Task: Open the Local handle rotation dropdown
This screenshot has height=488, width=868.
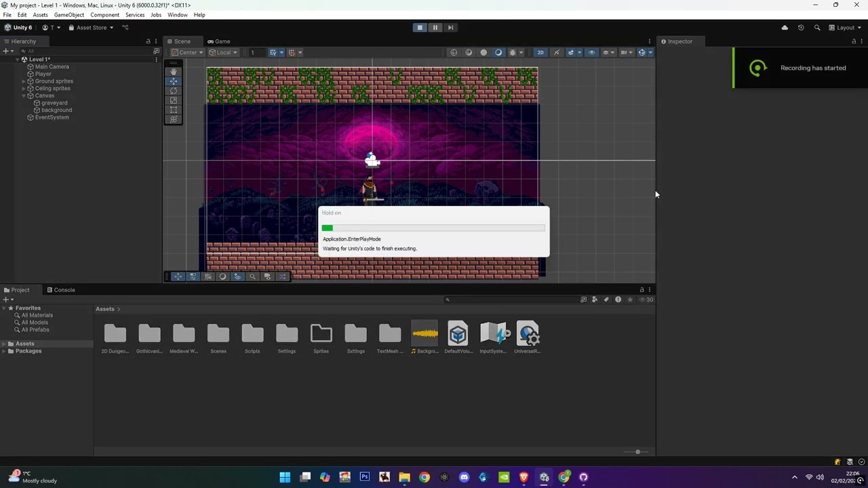Action: click(x=223, y=52)
